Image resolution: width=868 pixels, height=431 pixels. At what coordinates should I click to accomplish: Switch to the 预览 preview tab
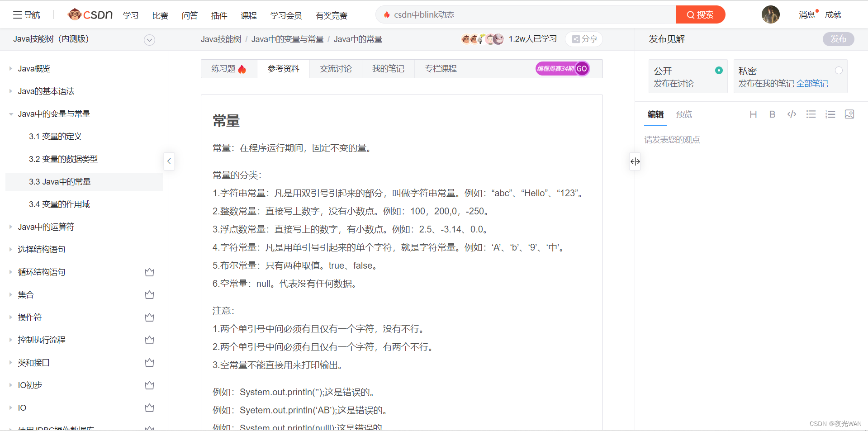point(684,114)
